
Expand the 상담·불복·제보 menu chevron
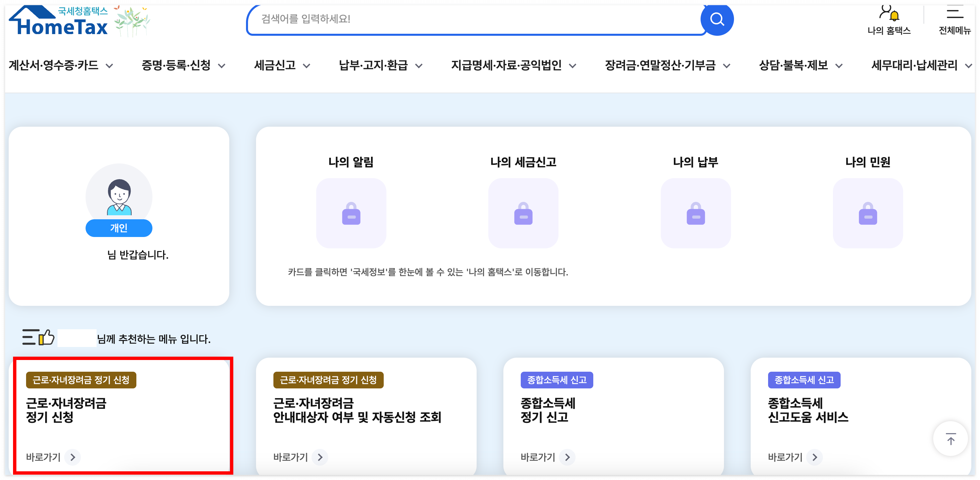(839, 66)
